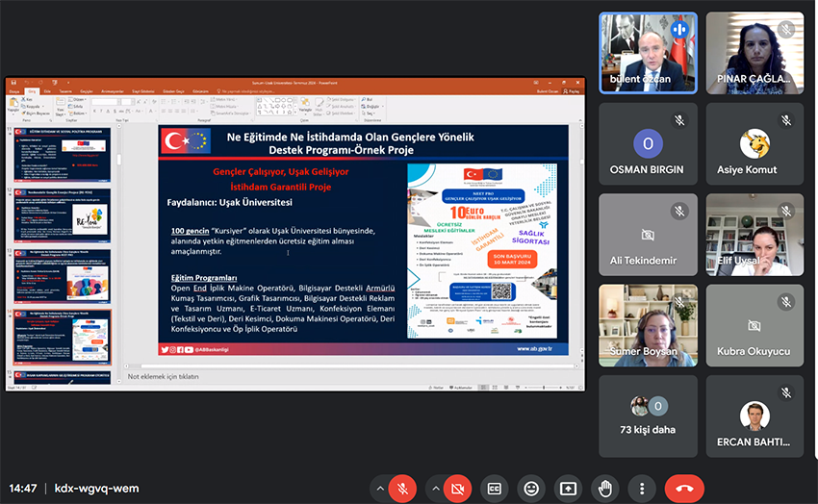Toggle closed captions (CC) button
The width and height of the screenshot is (818, 504).
tap(495, 489)
